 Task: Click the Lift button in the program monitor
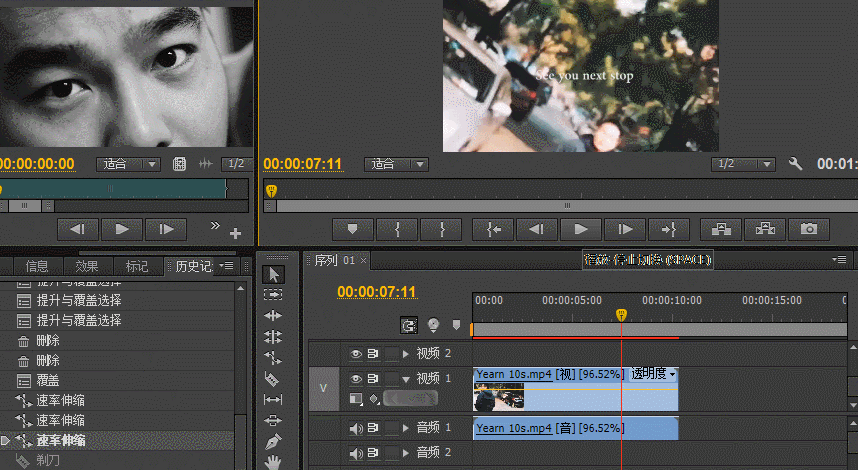coord(720,229)
